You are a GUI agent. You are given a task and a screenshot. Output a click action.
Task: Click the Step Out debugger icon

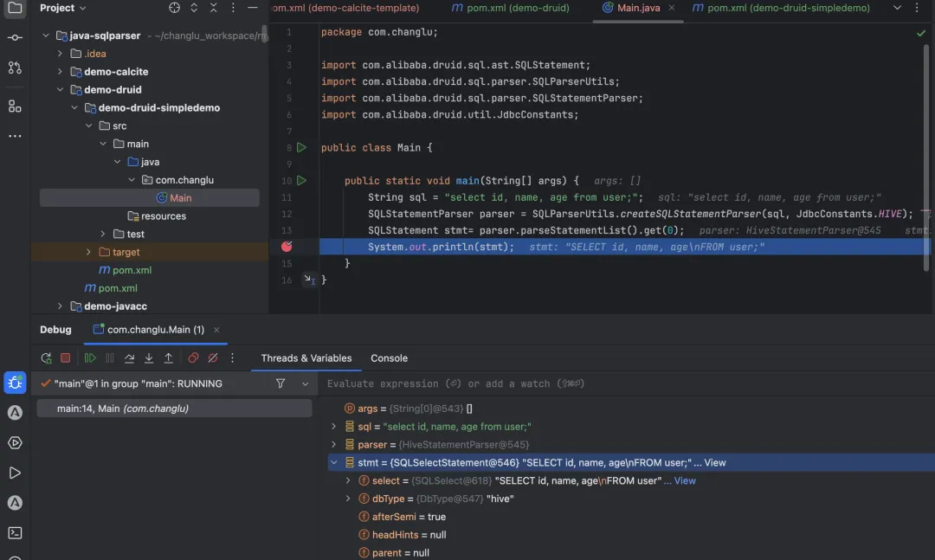tap(169, 357)
